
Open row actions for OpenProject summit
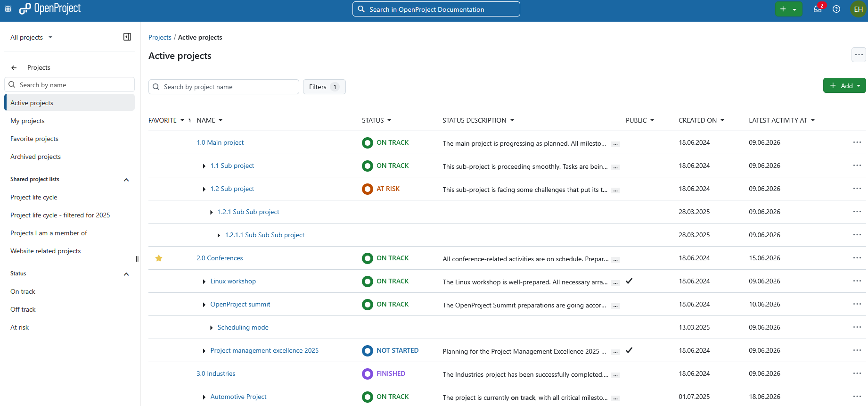tap(857, 304)
